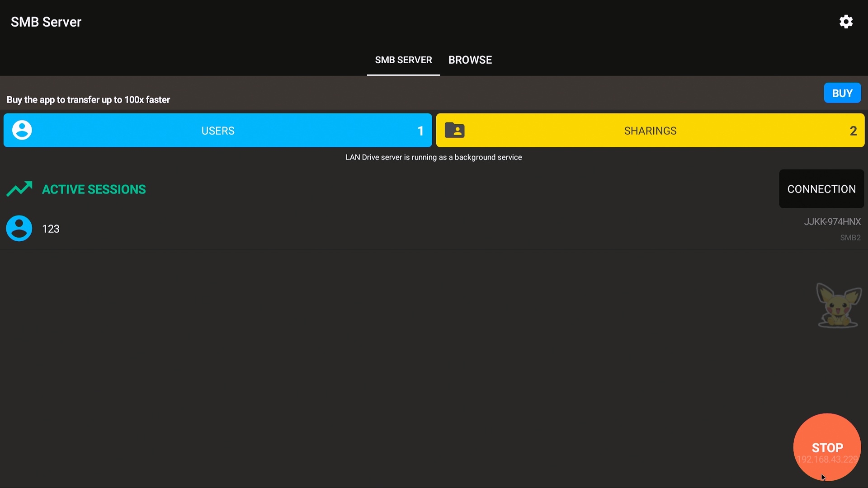
Task: Click the LAN Drive server running status text
Action: click(x=434, y=157)
